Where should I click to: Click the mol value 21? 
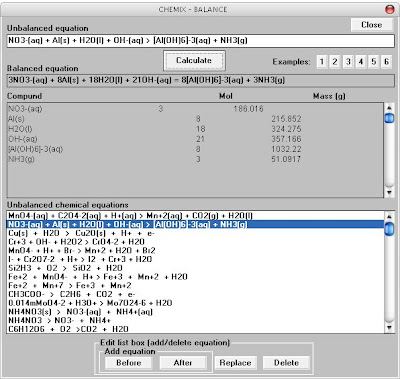(200, 139)
